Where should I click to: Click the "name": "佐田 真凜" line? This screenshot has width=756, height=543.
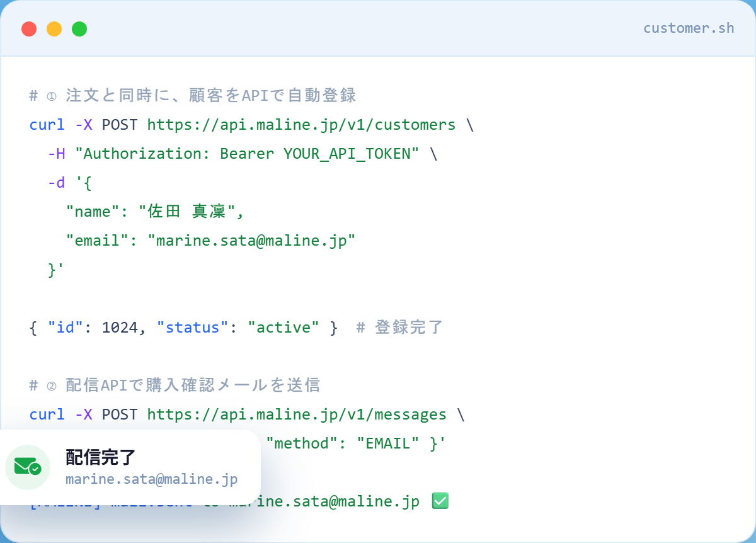[x=155, y=212]
